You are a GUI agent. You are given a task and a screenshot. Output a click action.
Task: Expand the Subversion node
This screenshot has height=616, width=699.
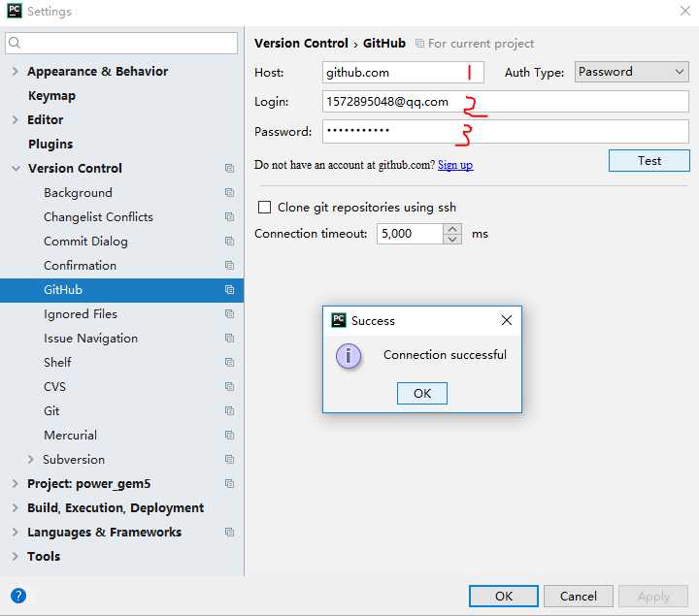[30, 459]
